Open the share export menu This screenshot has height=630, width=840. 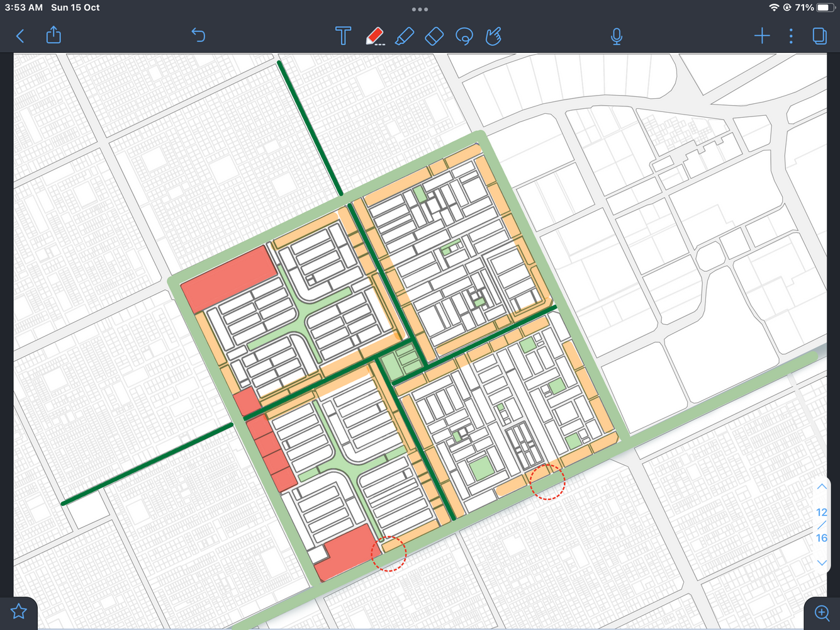54,35
